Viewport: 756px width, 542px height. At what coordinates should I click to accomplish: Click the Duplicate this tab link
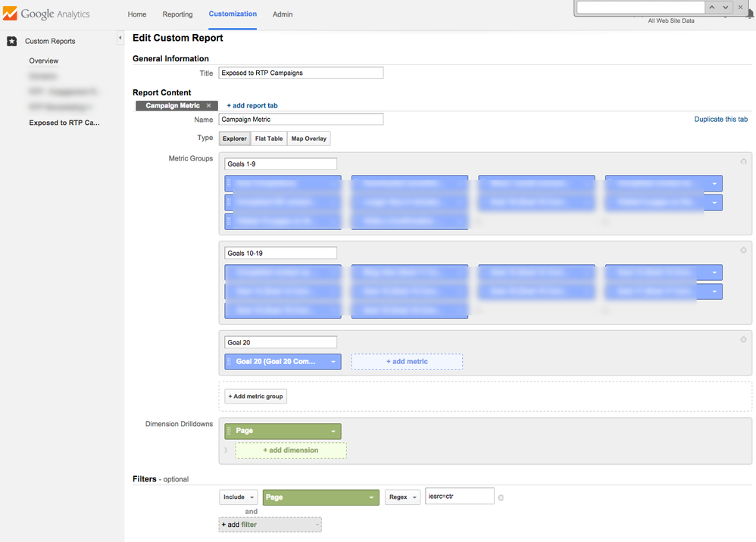click(x=720, y=120)
